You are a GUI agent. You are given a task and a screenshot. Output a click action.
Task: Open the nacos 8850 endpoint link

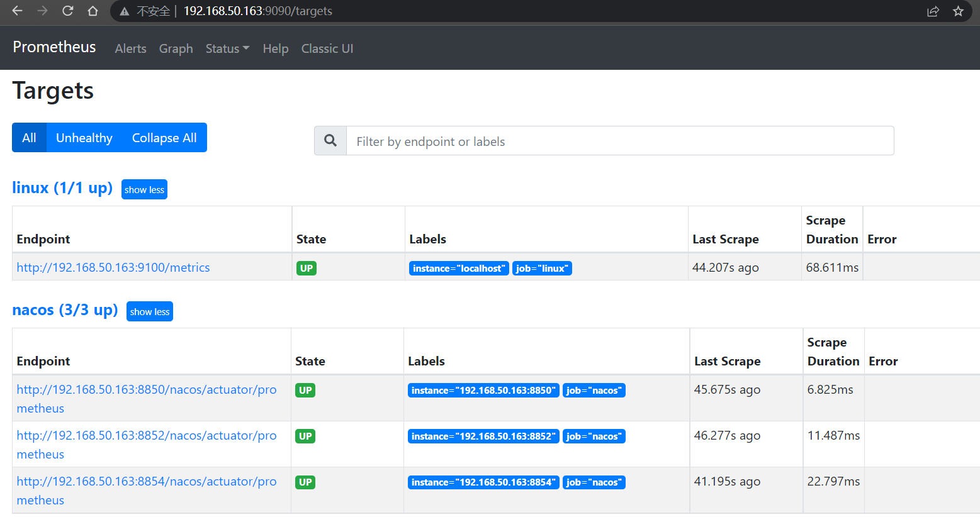(146, 399)
